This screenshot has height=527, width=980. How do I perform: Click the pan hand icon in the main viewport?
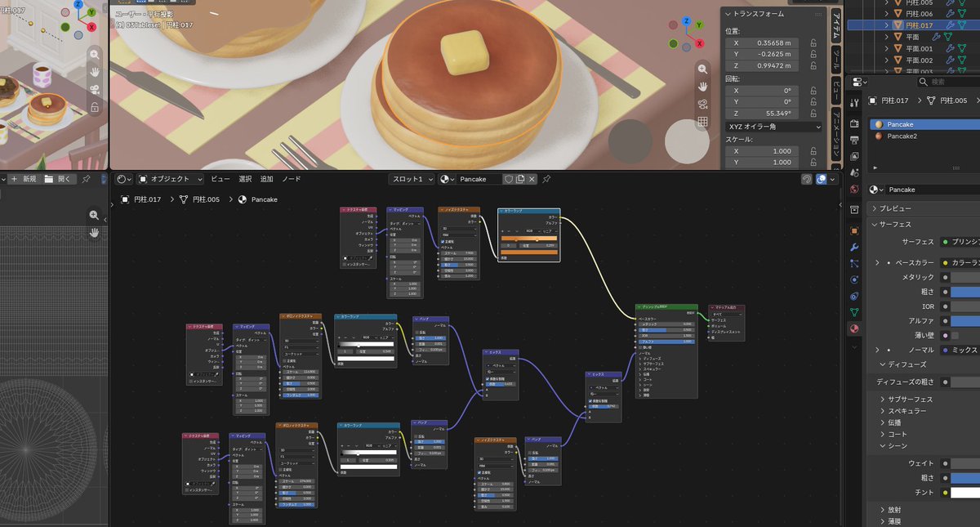point(702,87)
